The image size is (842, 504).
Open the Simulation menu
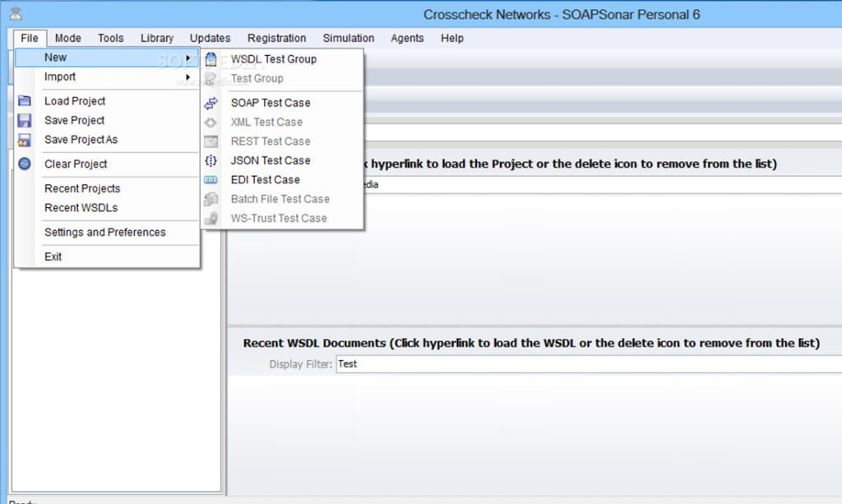click(349, 38)
